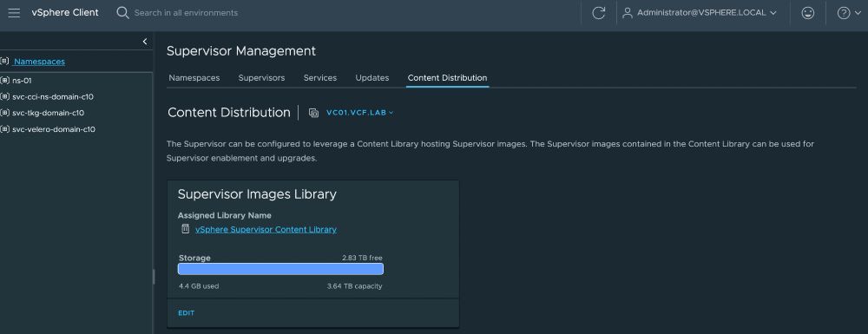868x334 pixels.
Task: Click the Supervisor Management heading
Action: (x=241, y=51)
